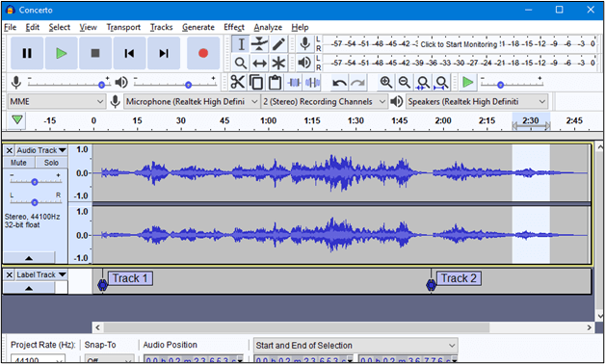605x364 pixels.
Task: Click the Stop transport button
Action: pos(95,53)
